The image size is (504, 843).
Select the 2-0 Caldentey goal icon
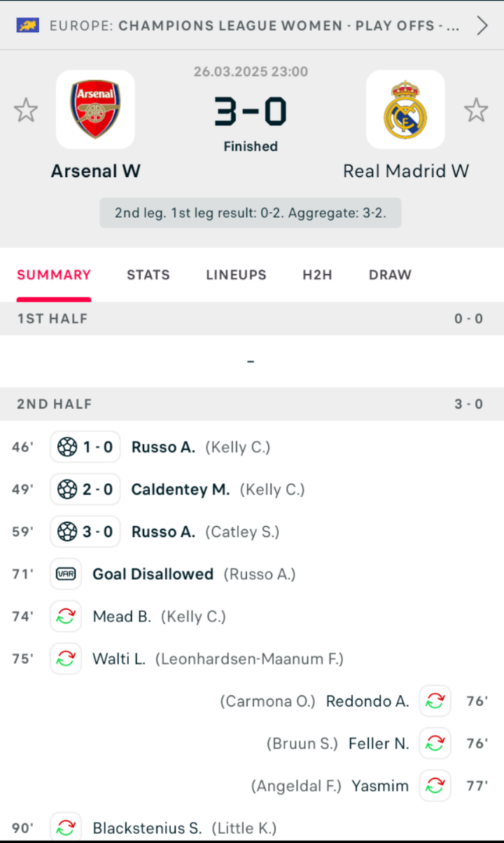67,489
